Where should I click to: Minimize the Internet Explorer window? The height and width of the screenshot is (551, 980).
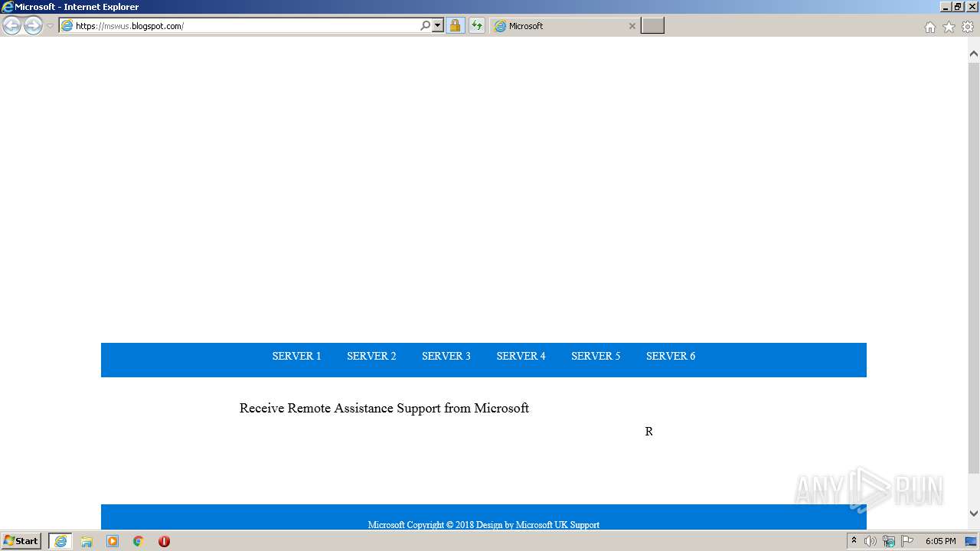pyautogui.click(x=946, y=7)
